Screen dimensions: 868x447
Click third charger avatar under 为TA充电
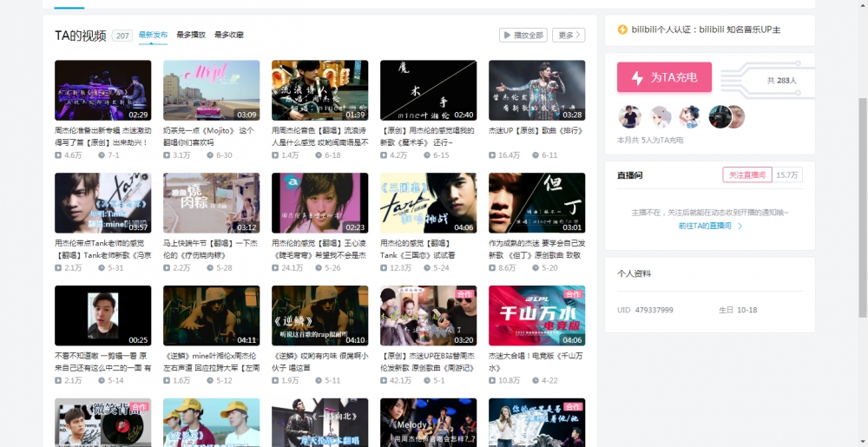point(690,116)
